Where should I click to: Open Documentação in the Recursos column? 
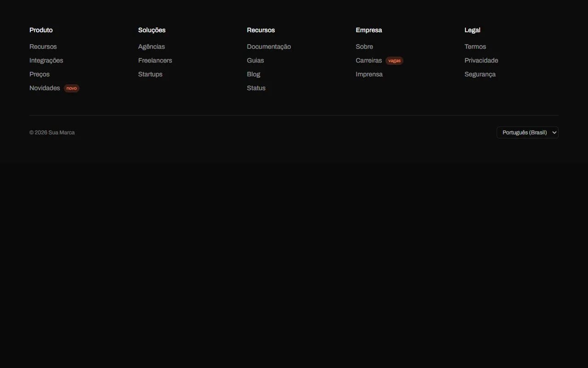click(x=269, y=46)
